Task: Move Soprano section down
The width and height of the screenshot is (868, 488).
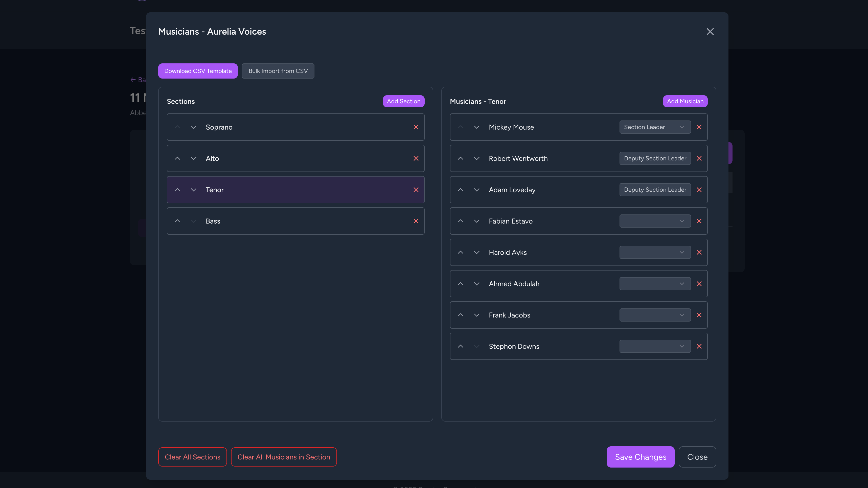Action: 193,127
